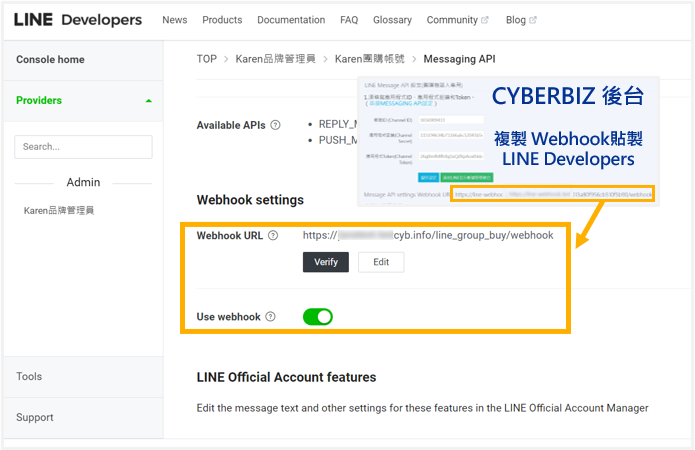The image size is (695, 450).
Task: Open Console home in sidebar
Action: pyautogui.click(x=50, y=60)
